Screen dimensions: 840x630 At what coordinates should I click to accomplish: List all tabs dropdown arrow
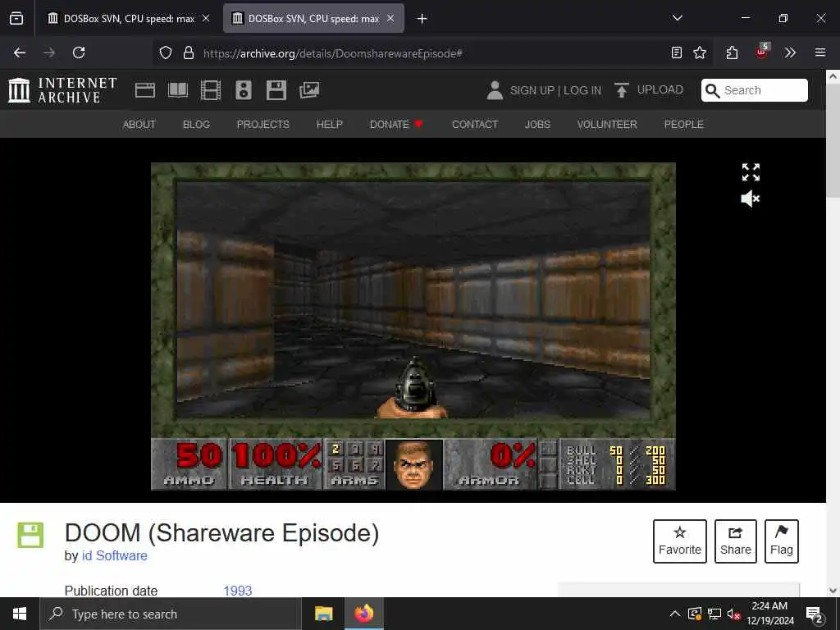[x=678, y=18]
